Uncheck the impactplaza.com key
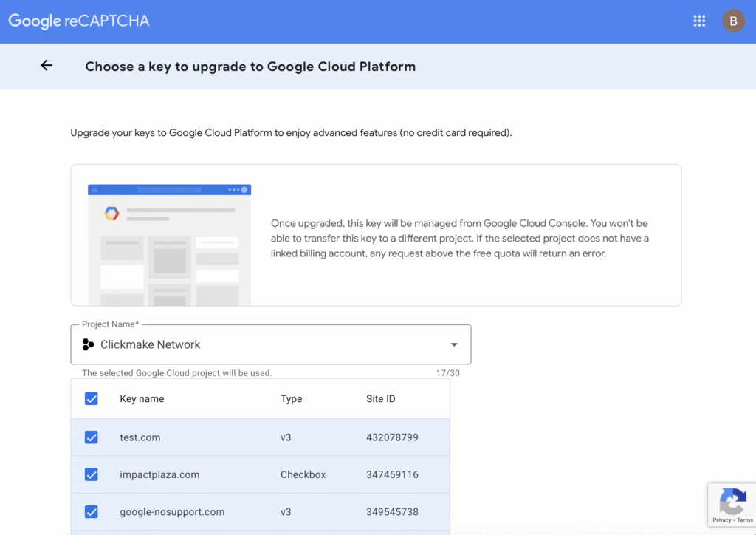The image size is (756, 535). click(x=91, y=474)
